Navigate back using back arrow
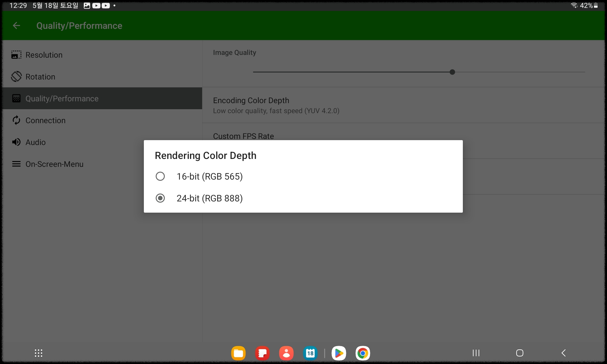The image size is (607, 364). coord(15,25)
